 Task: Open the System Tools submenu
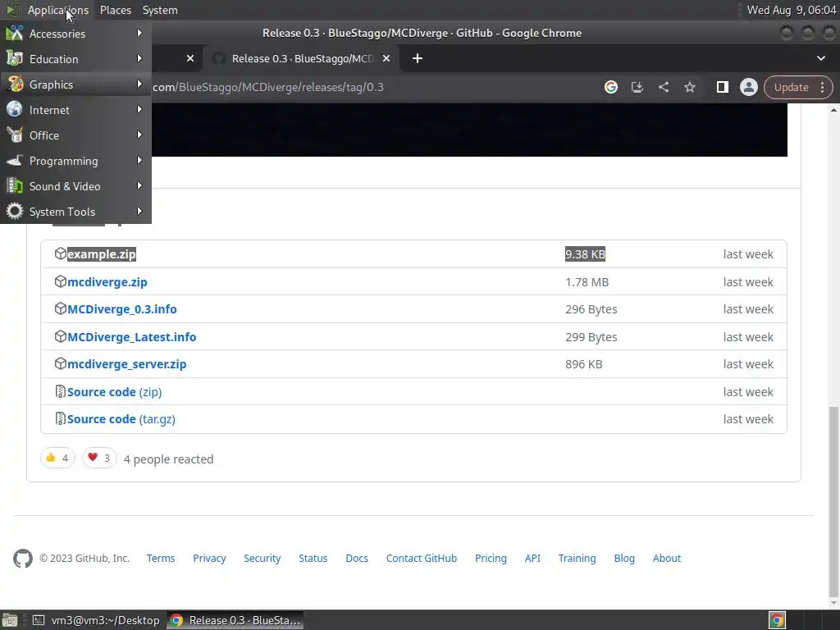[75, 212]
